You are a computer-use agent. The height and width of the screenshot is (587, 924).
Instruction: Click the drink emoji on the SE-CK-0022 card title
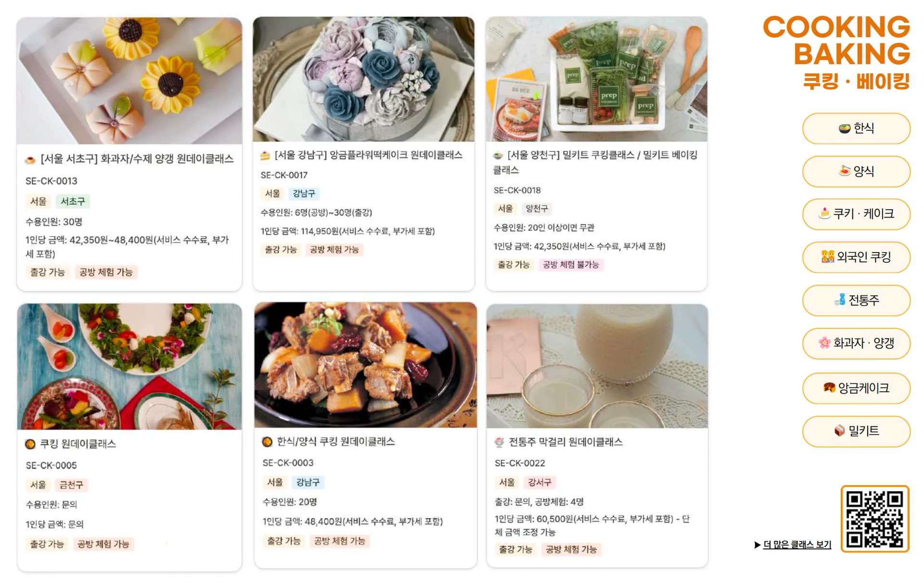coord(499,441)
